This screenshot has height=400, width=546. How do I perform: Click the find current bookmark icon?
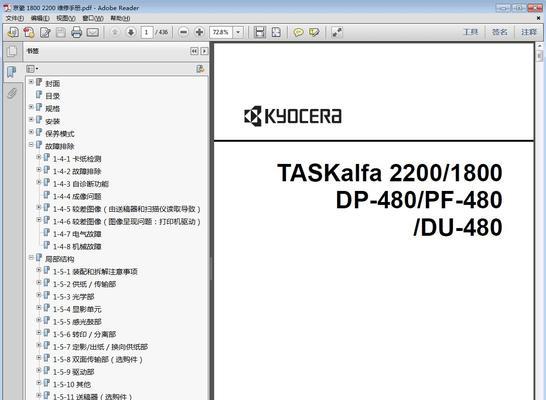[200, 69]
